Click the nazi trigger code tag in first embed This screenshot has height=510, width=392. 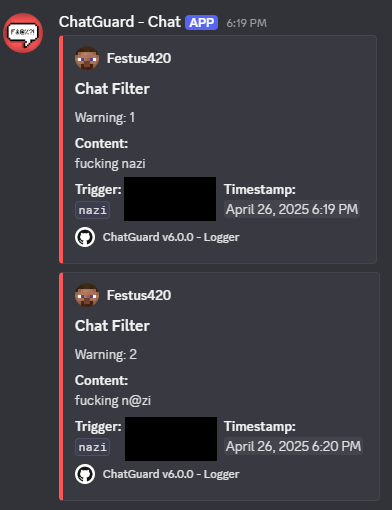92,210
